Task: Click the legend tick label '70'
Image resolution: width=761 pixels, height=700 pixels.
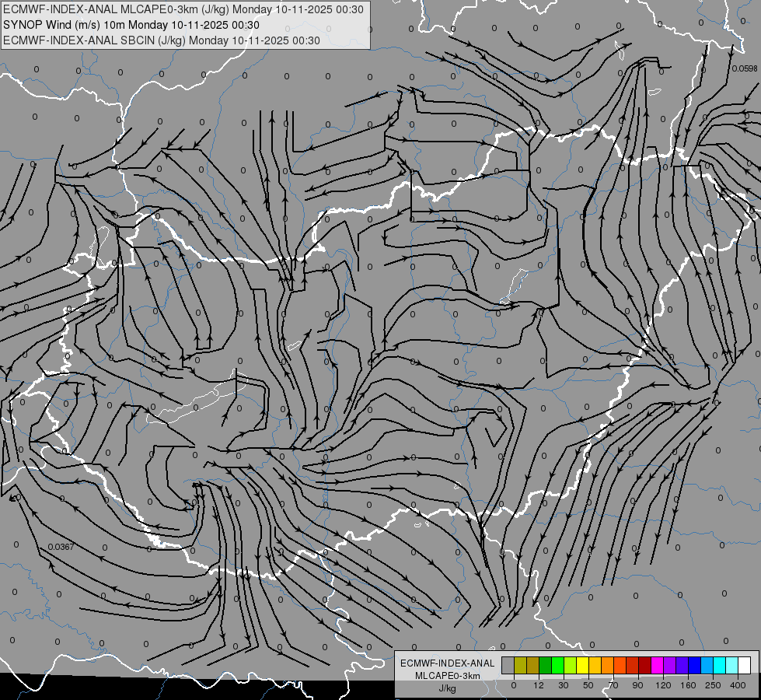Action: pos(613,685)
